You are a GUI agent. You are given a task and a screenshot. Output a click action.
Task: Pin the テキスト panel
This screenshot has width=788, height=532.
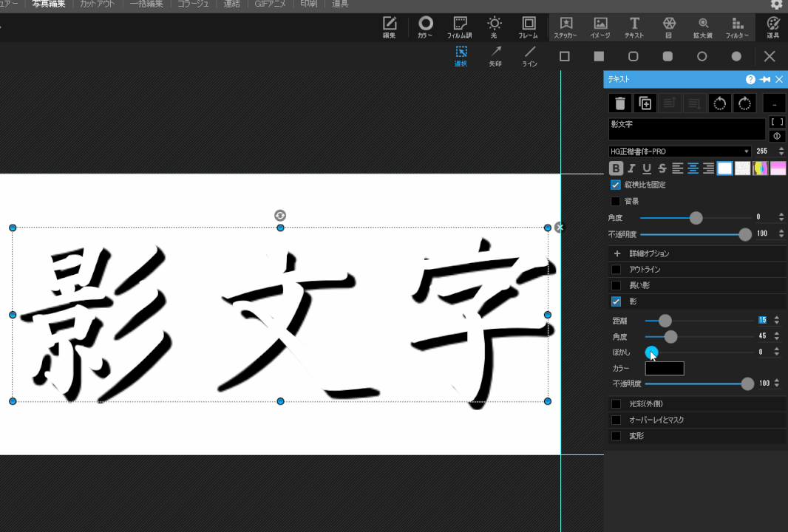765,79
